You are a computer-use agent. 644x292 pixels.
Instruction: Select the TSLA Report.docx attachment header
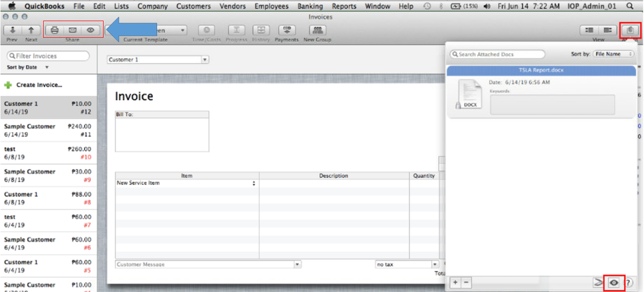(542, 70)
